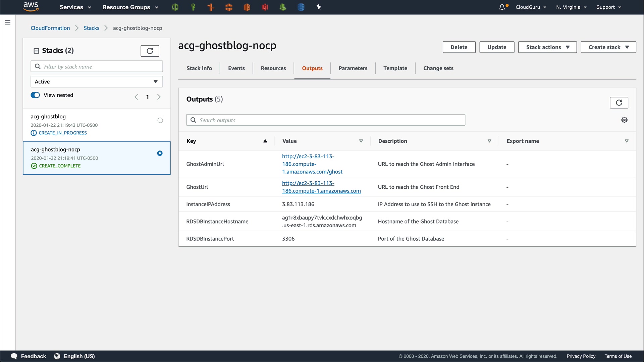Open the green IAM key shortcut icon

pos(193,7)
